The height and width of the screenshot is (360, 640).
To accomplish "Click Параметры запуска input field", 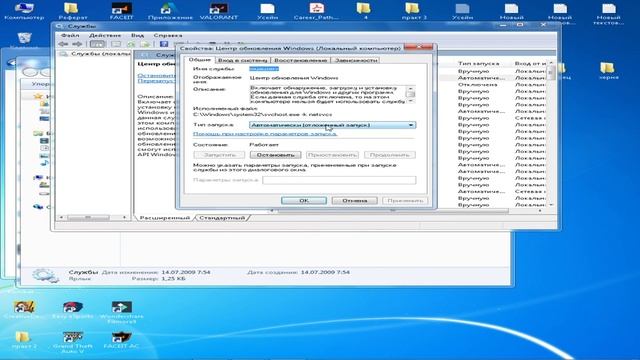I will [339, 180].
